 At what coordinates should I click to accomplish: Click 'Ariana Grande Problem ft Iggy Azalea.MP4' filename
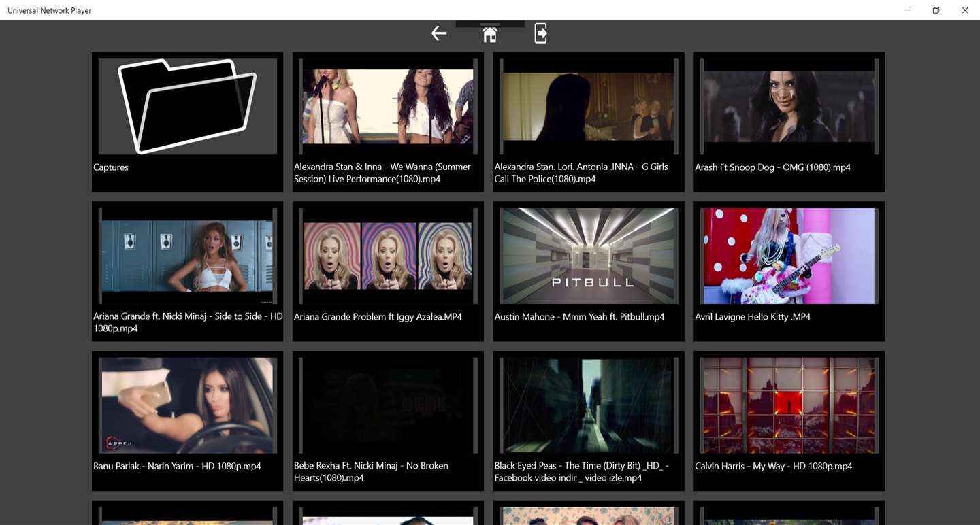[378, 317]
